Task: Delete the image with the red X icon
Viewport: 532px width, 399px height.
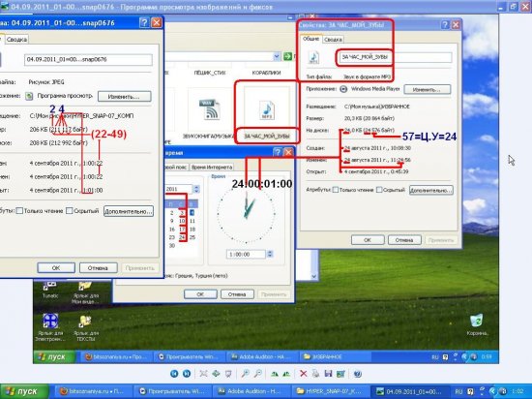Action: (x=304, y=374)
